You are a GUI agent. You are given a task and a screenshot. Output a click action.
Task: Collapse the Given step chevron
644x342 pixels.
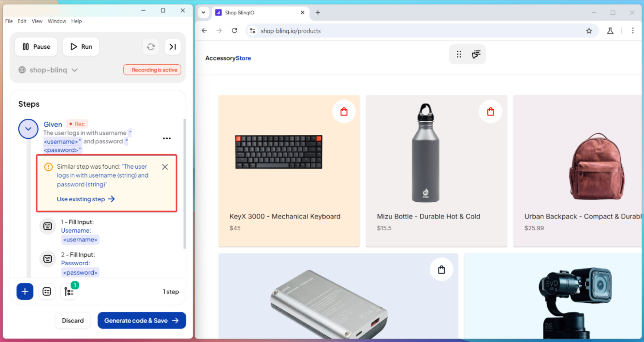click(28, 129)
